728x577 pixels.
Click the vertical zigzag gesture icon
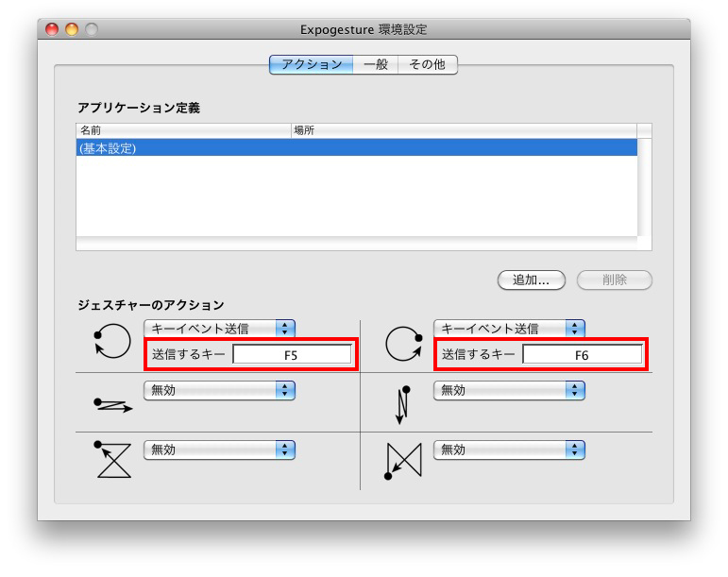click(402, 405)
